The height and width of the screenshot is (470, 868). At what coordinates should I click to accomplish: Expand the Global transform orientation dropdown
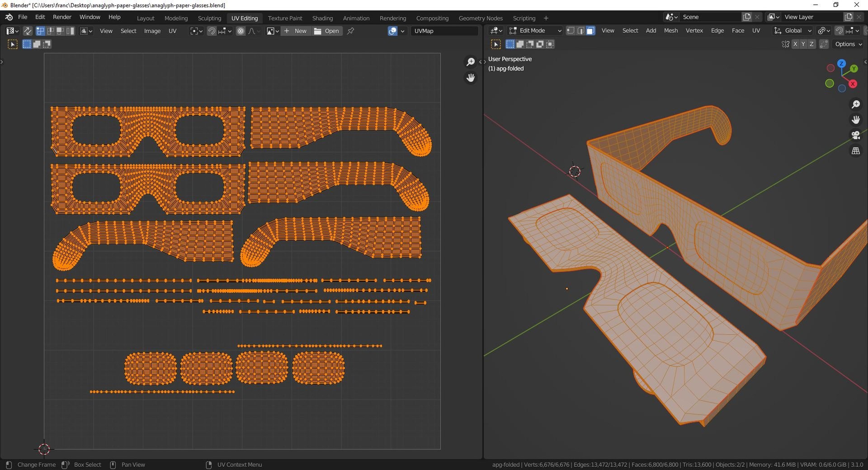click(793, 31)
